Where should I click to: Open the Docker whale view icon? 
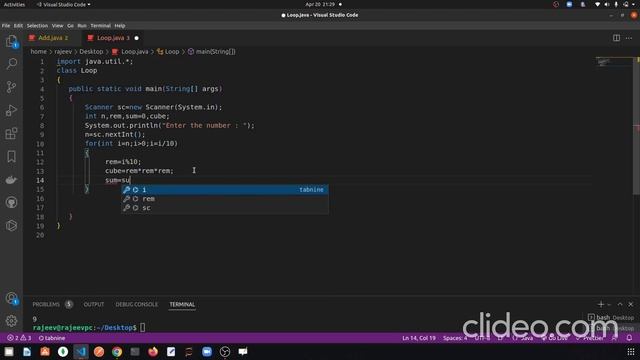11,180
